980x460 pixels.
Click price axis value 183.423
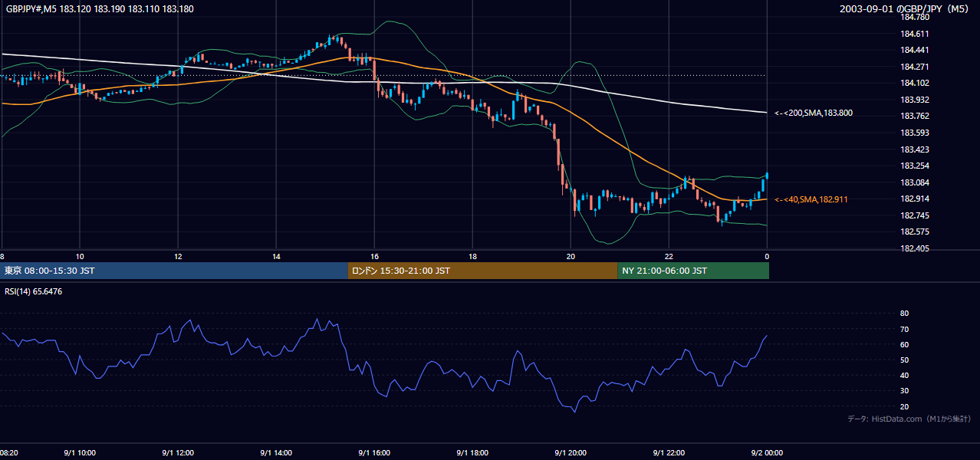point(914,149)
